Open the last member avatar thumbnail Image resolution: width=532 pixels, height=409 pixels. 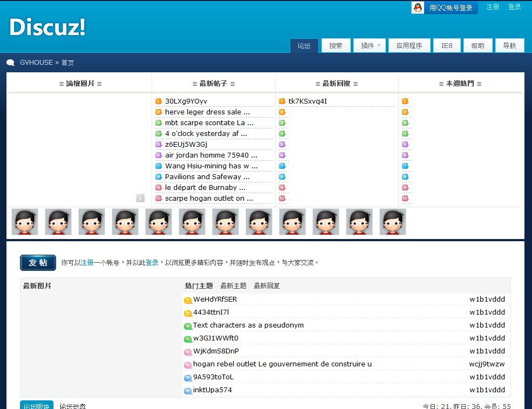[x=393, y=222]
